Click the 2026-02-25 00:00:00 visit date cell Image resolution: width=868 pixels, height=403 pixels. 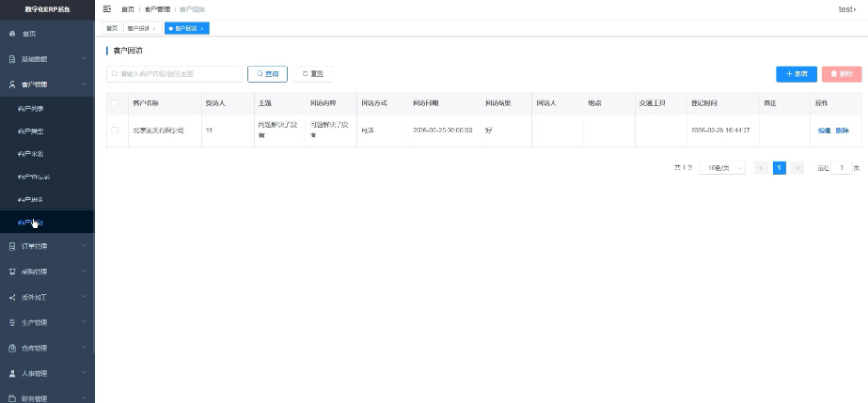(x=443, y=131)
